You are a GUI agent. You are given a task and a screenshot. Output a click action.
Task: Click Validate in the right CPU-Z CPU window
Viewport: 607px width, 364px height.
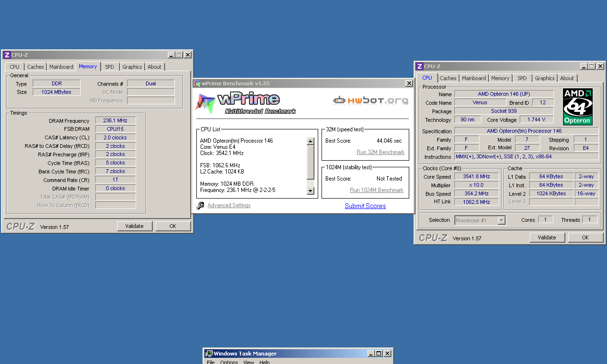(x=547, y=237)
